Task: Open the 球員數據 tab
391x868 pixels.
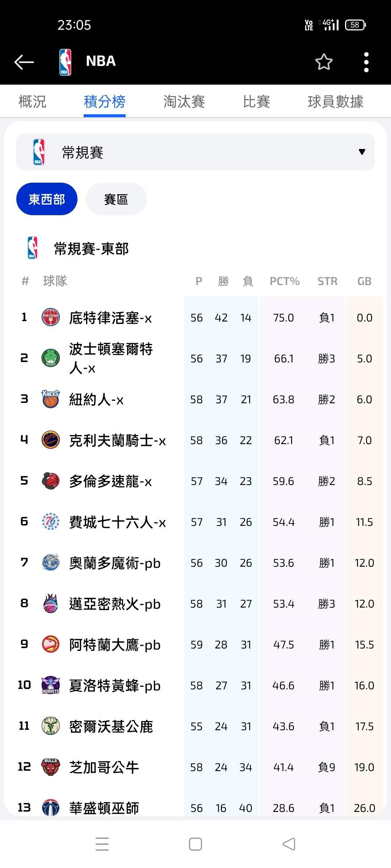Action: [335, 102]
